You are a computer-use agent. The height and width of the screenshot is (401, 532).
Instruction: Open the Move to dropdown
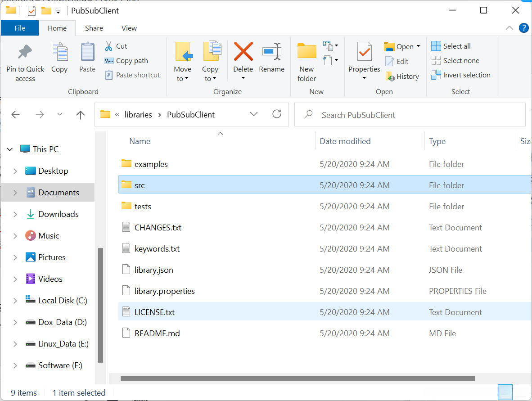183,79
